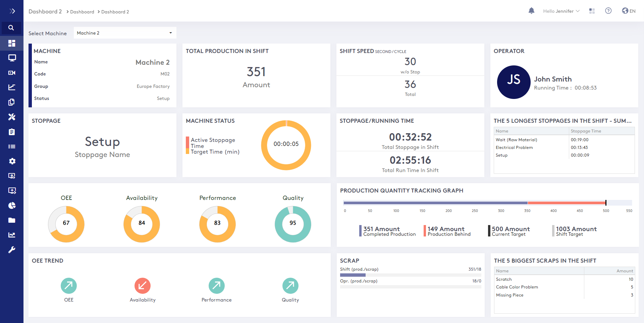Screen dimensions: 644x323
Task: Open the folder icon in sidebar
Action: tap(12, 220)
